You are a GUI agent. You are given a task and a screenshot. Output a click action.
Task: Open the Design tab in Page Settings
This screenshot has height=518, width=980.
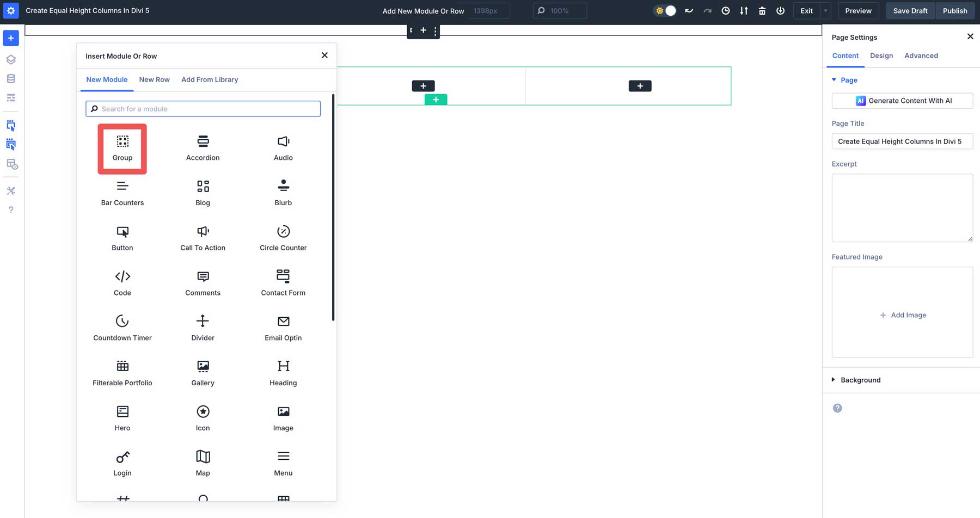click(881, 55)
